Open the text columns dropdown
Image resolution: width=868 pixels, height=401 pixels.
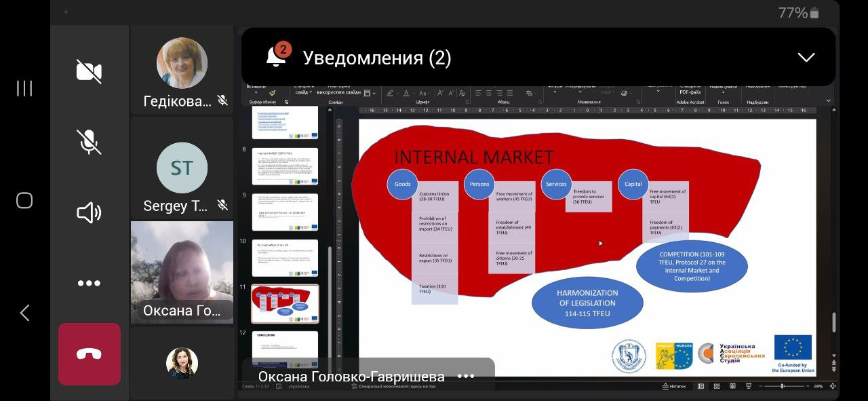tap(530, 94)
